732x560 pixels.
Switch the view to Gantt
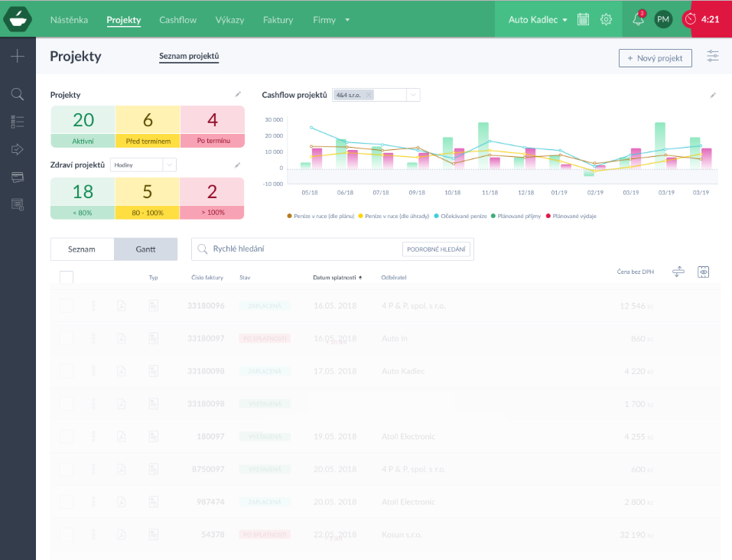point(145,249)
